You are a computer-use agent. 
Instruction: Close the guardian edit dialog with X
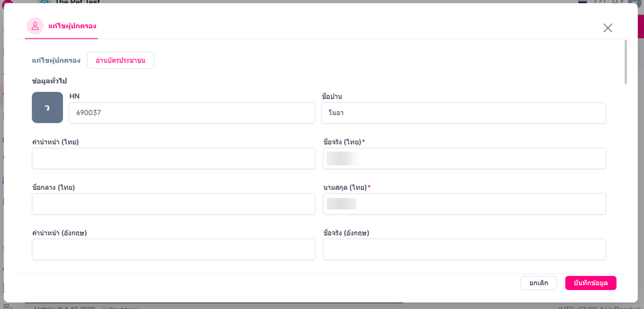pos(608,27)
